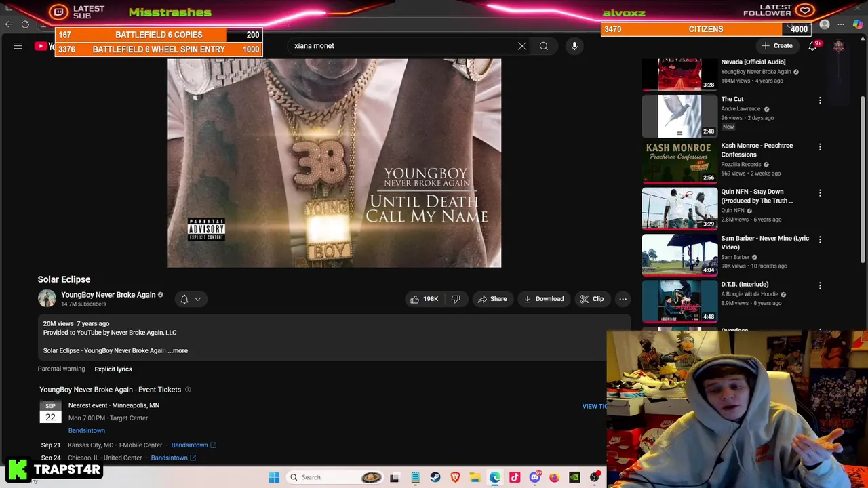Viewport: 868px width, 488px height.
Task: Open YoungBoy Never Broke Again channel name
Action: coord(108,295)
